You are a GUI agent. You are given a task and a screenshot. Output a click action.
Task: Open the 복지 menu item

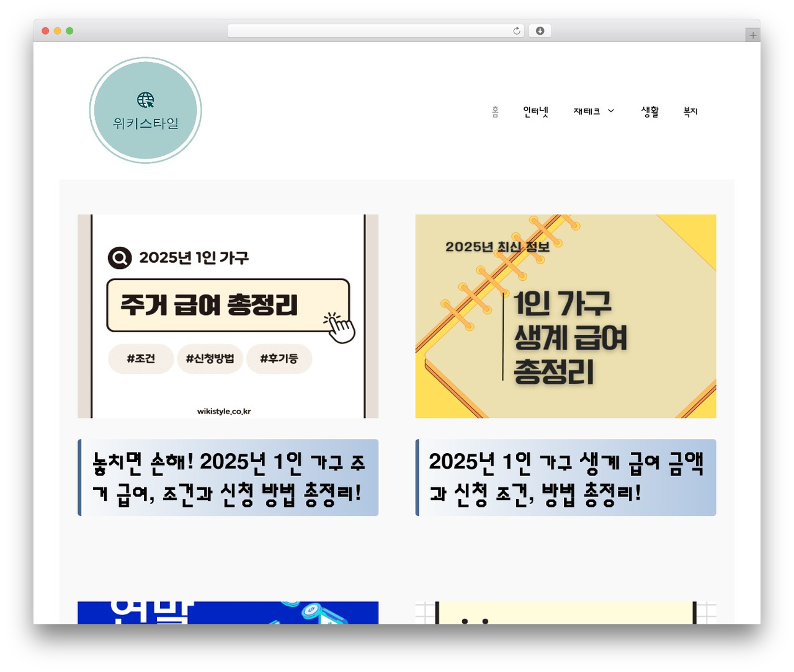click(690, 112)
